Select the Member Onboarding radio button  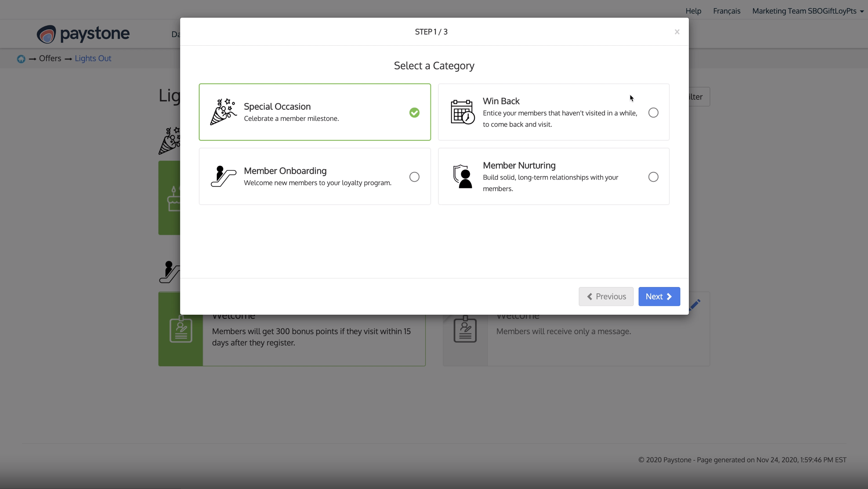point(414,176)
